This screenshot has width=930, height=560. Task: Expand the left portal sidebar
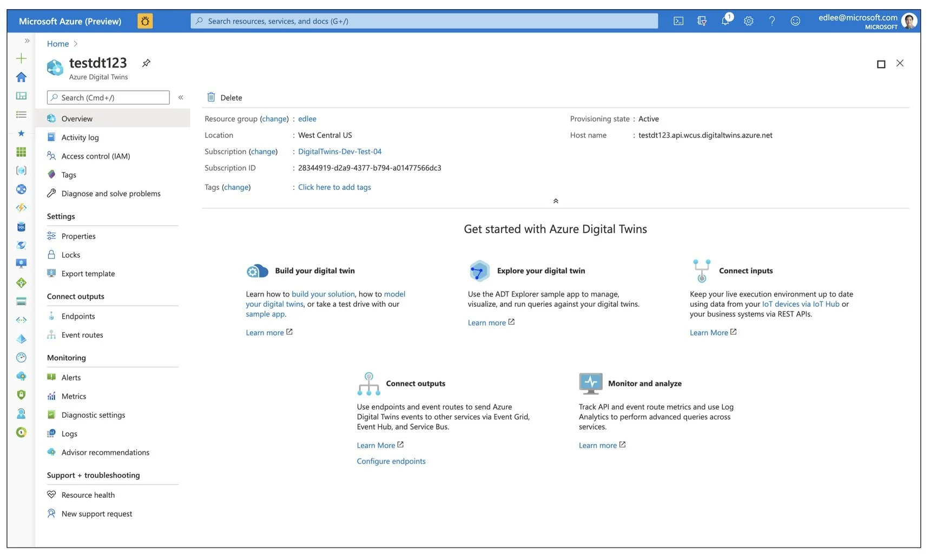(x=27, y=41)
